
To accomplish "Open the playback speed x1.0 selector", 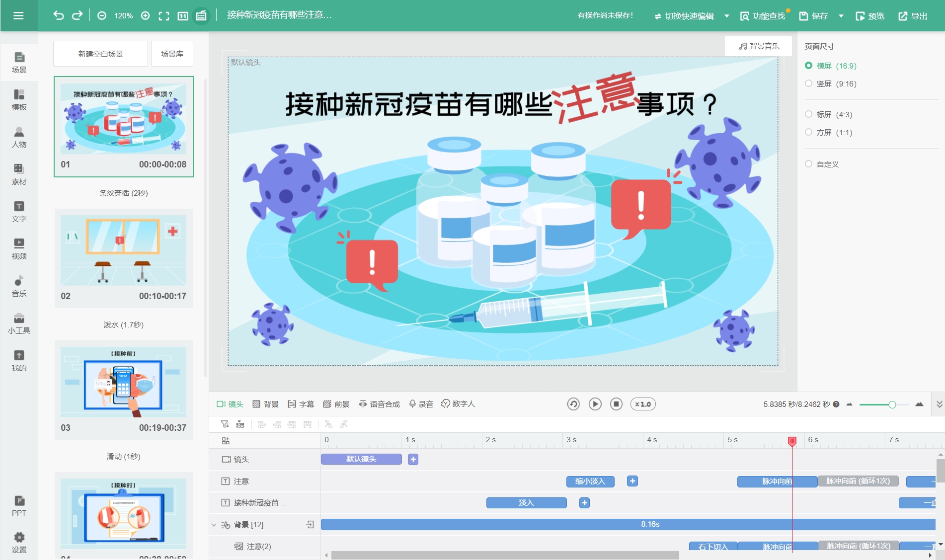I will [643, 404].
